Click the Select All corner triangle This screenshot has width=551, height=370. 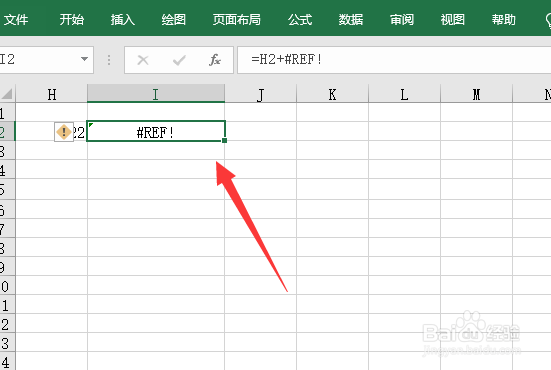tap(7, 94)
